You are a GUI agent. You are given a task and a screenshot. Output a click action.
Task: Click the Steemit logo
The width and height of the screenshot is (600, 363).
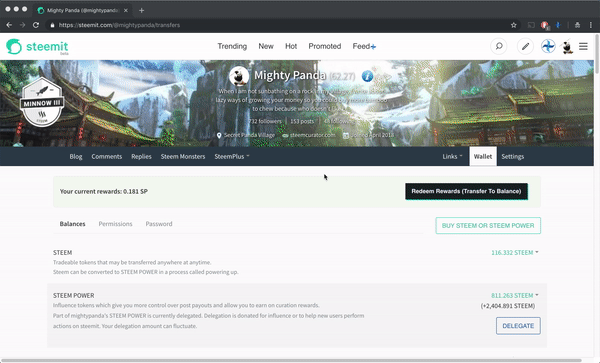(37, 47)
